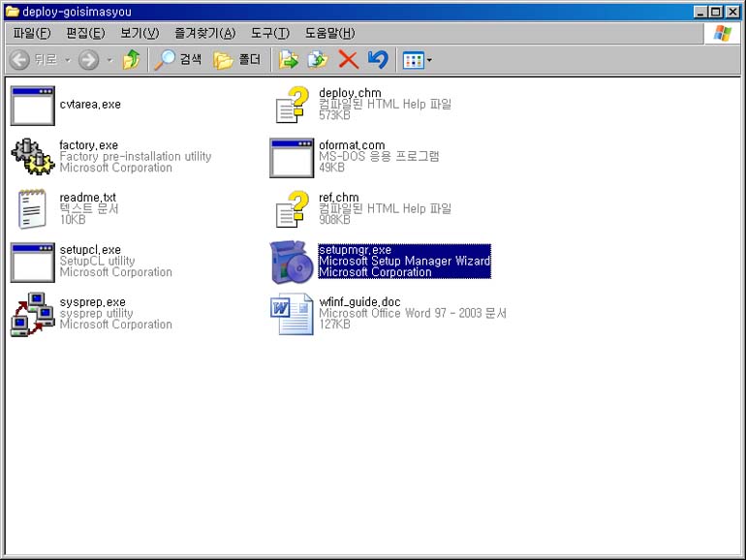Screen dimensions: 746x560
Task: Go up one folder level icon
Action: click(132, 60)
